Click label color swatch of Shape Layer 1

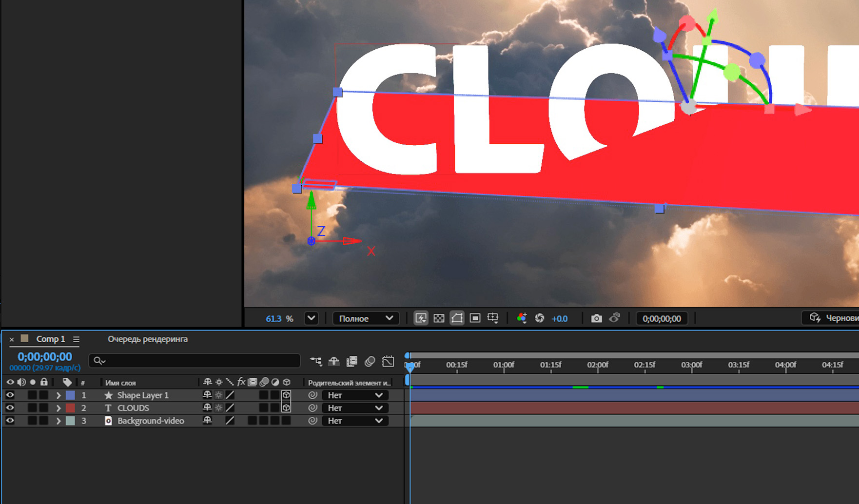click(x=70, y=395)
